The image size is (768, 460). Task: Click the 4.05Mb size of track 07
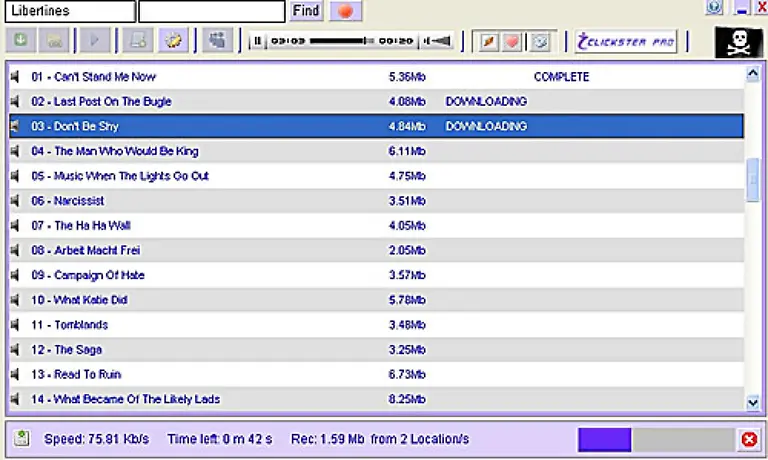(407, 225)
